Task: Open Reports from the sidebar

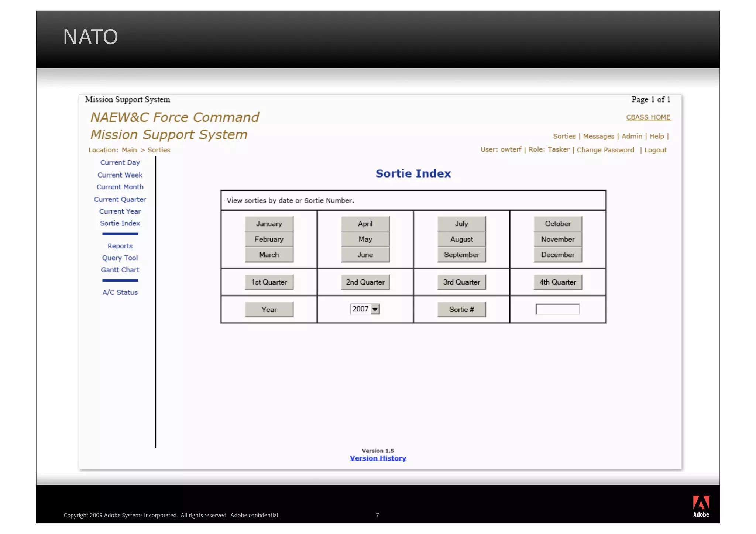Action: click(120, 246)
